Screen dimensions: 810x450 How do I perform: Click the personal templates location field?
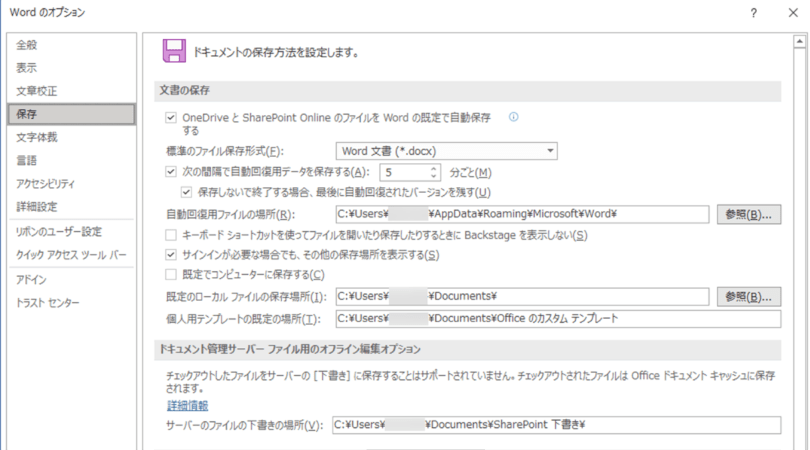tap(558, 319)
